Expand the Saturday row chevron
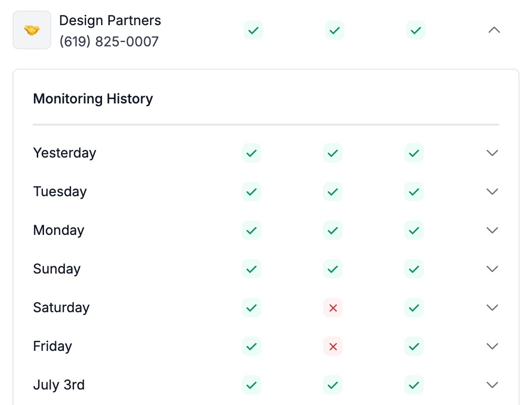This screenshot has width=532, height=405. click(x=492, y=307)
